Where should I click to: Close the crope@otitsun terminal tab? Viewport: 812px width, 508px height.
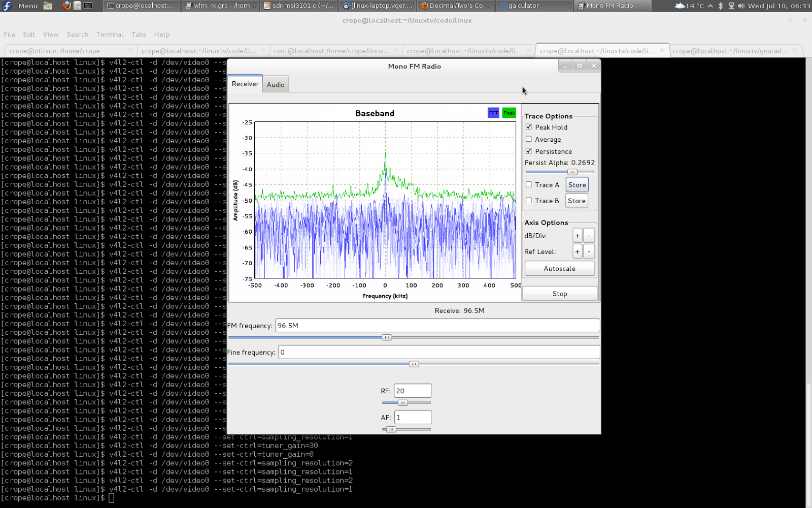(130, 50)
